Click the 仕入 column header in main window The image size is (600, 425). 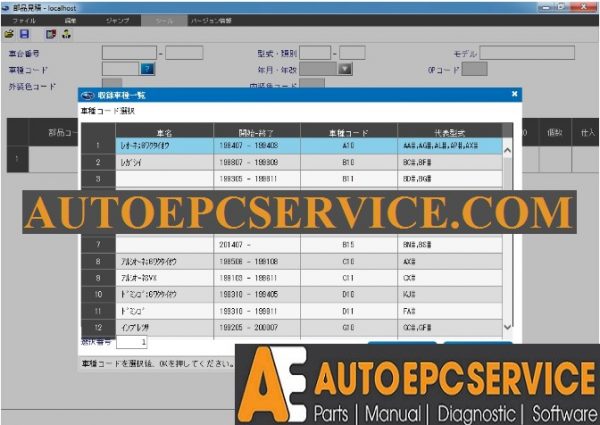tap(586, 132)
